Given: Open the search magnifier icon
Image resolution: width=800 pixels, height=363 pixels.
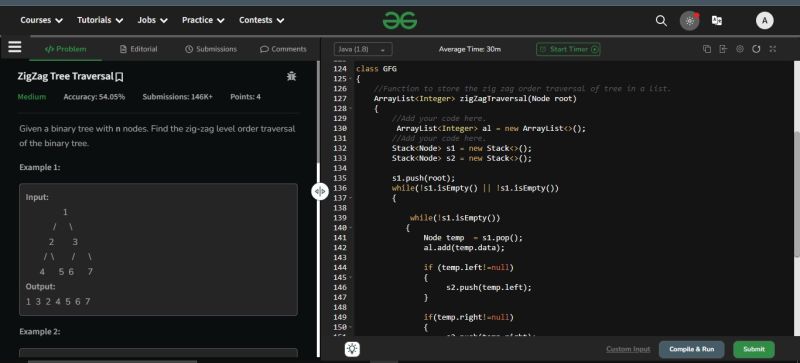Looking at the screenshot, I should point(661,21).
